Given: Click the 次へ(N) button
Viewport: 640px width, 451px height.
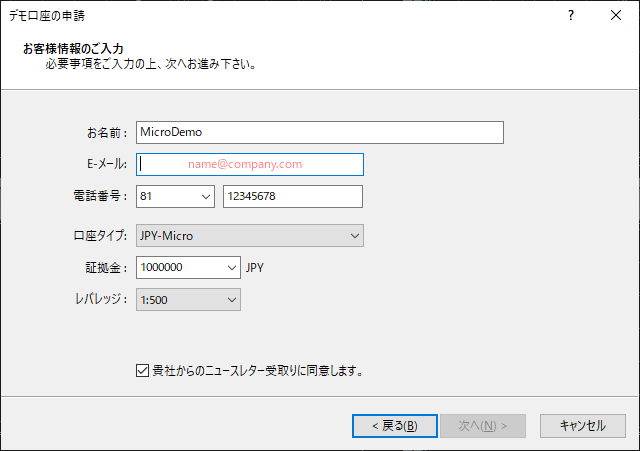Looking at the screenshot, I should point(483,426).
